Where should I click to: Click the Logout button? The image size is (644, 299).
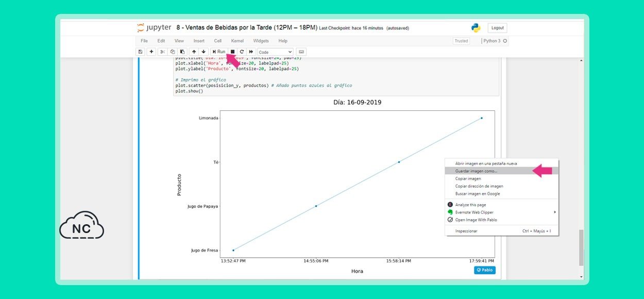tap(497, 28)
